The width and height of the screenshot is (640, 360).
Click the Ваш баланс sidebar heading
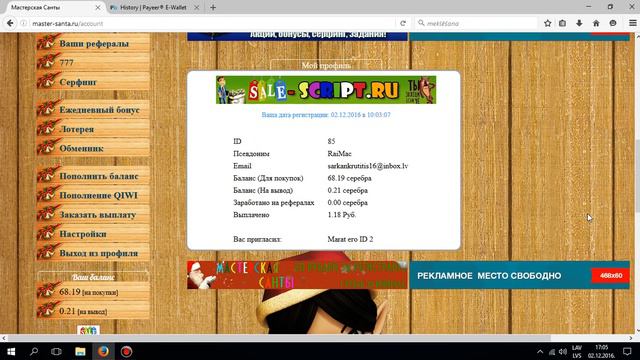(93, 277)
